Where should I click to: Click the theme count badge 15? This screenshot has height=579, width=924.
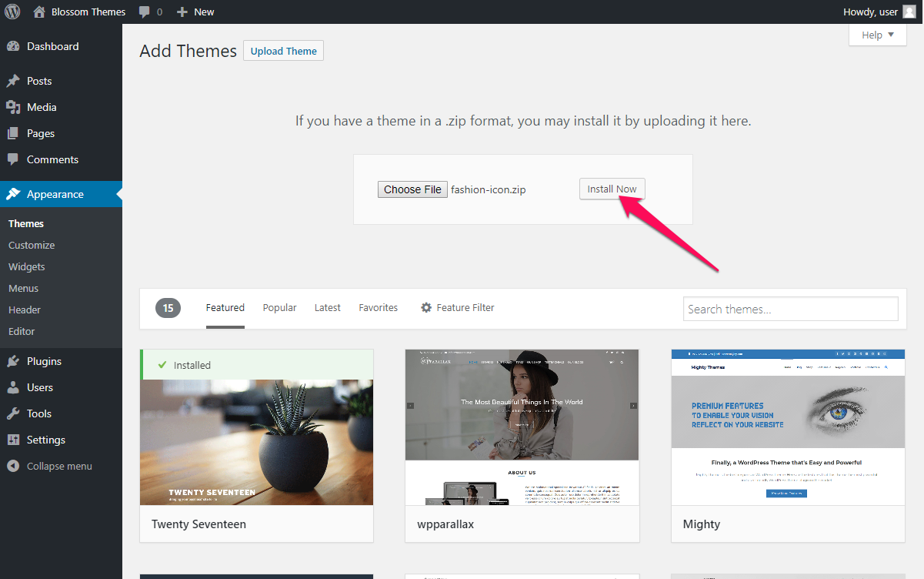click(168, 308)
